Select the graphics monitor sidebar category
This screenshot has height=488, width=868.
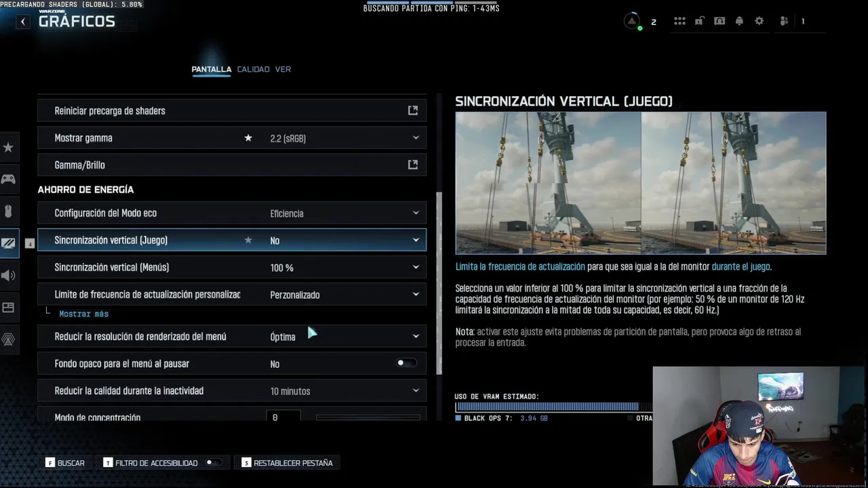(x=8, y=243)
